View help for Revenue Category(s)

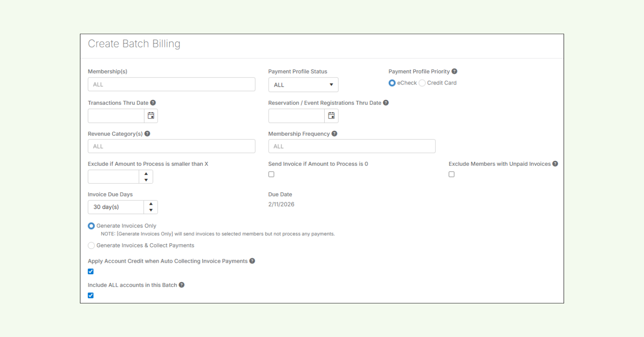[x=147, y=133]
